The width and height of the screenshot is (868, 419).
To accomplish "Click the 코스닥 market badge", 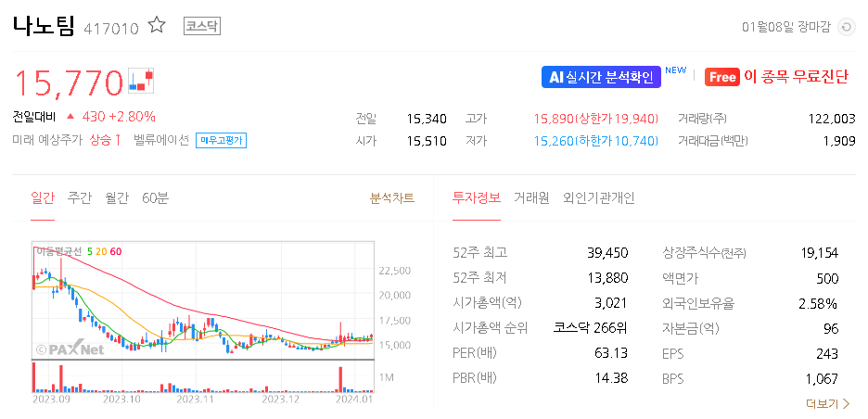I will pos(202,26).
